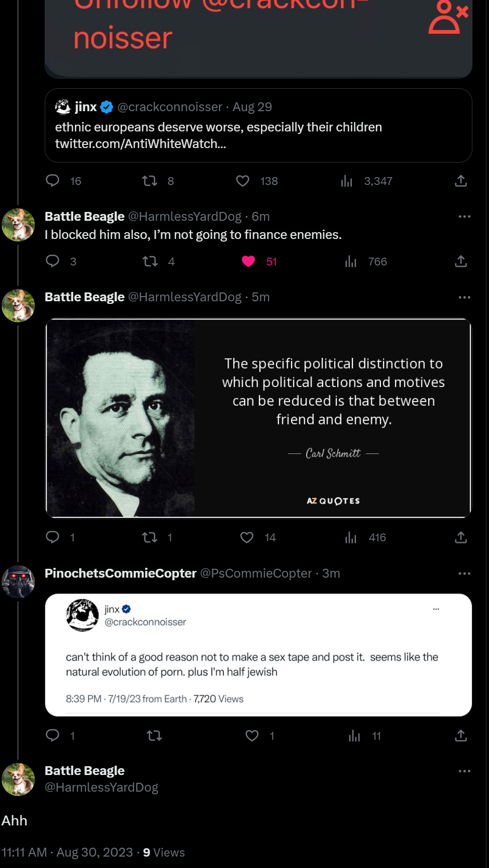Retweet Battle Beagle's 'I blocked him' tweet
This screenshot has height=868, width=489.
point(150,261)
